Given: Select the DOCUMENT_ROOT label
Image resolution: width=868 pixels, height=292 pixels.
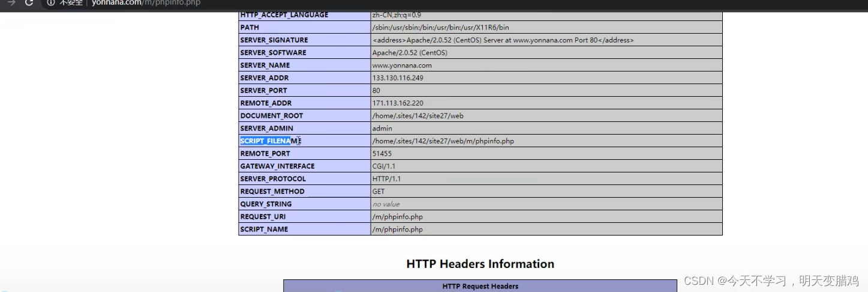Looking at the screenshot, I should point(272,116).
